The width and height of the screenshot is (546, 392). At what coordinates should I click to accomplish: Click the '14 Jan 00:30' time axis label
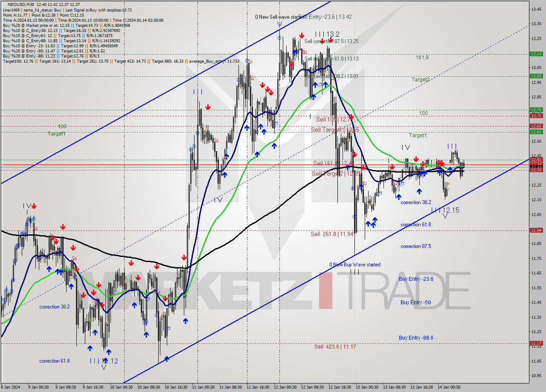pyautogui.click(x=449, y=387)
